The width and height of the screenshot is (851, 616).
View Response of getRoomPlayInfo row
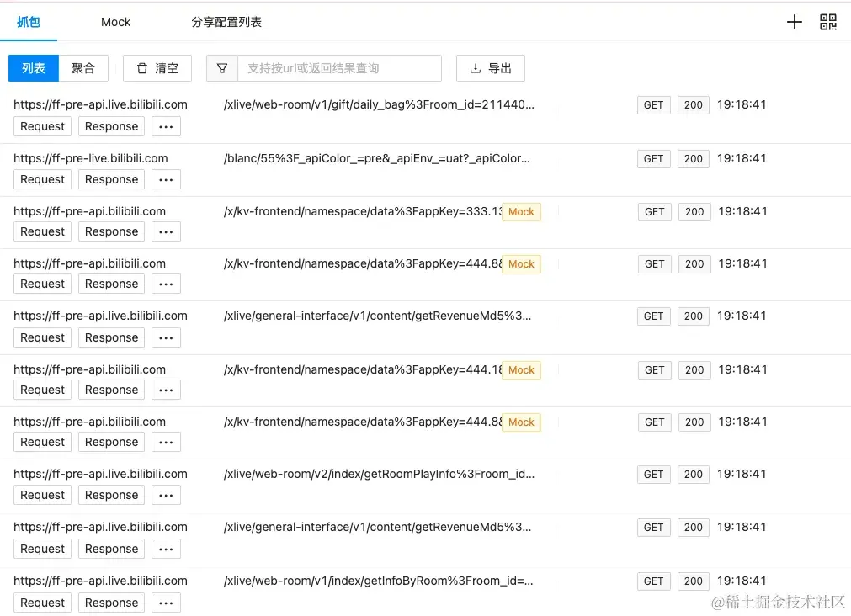[111, 495]
